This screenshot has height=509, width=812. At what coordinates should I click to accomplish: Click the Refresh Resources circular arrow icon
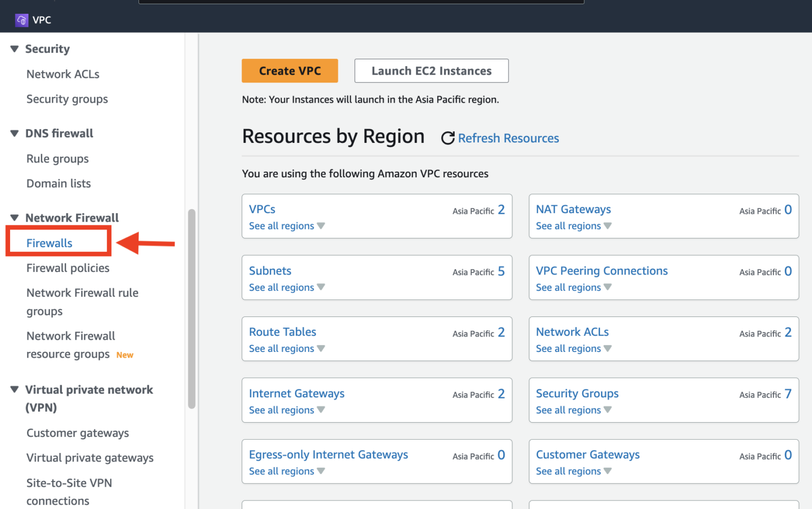coord(447,138)
